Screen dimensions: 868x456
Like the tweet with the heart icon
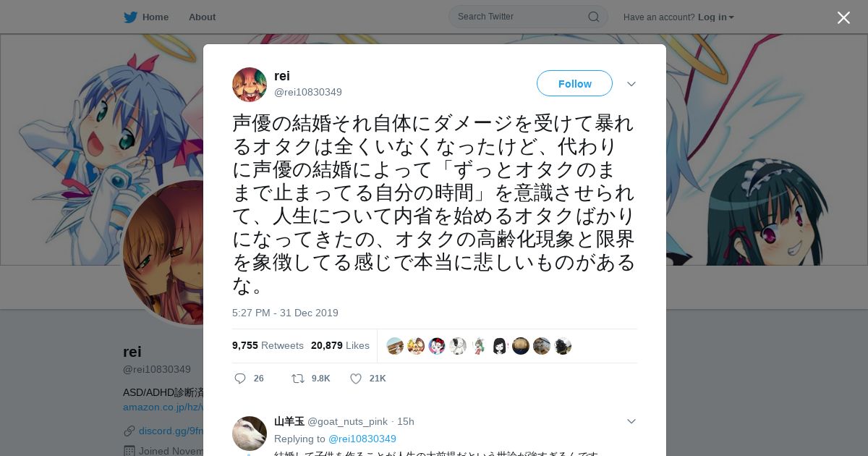click(356, 379)
